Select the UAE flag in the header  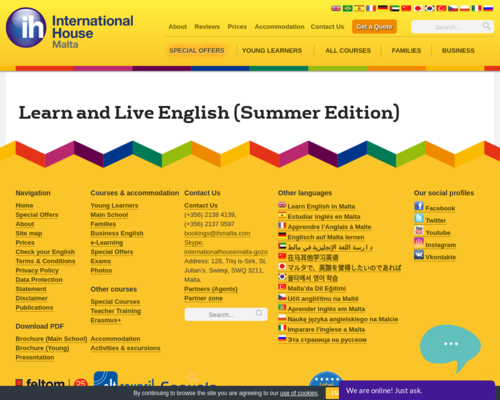click(x=394, y=8)
